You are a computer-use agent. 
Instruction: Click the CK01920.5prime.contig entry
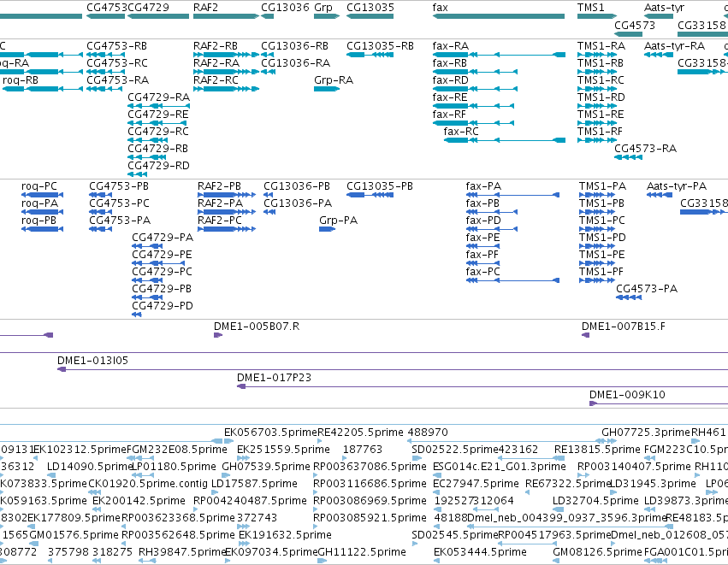(x=148, y=484)
